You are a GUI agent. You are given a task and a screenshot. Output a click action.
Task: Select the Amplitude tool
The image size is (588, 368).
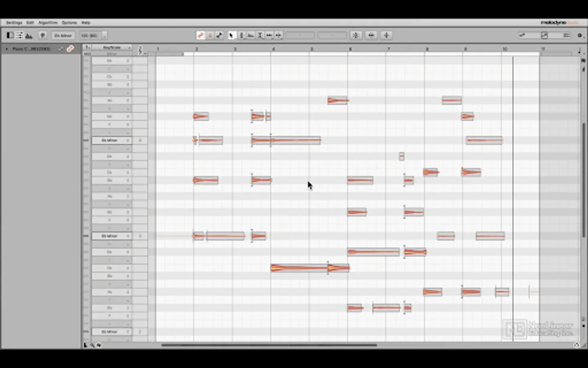[260, 36]
